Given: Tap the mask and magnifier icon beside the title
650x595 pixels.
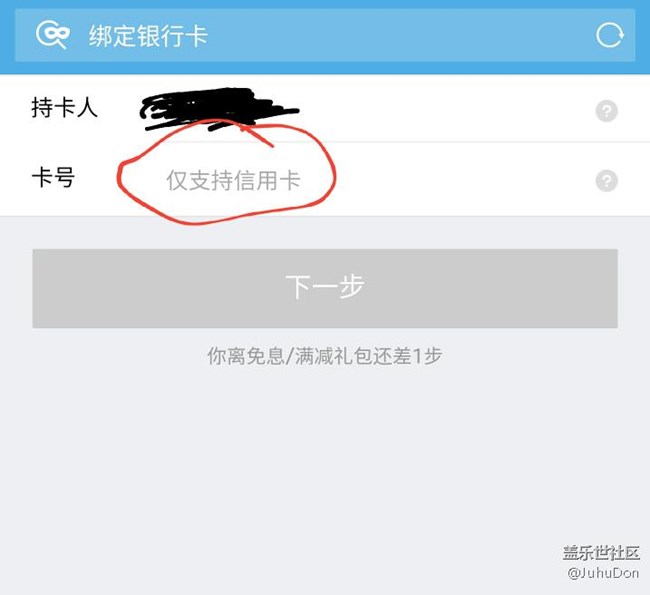Looking at the screenshot, I should coord(53,34).
